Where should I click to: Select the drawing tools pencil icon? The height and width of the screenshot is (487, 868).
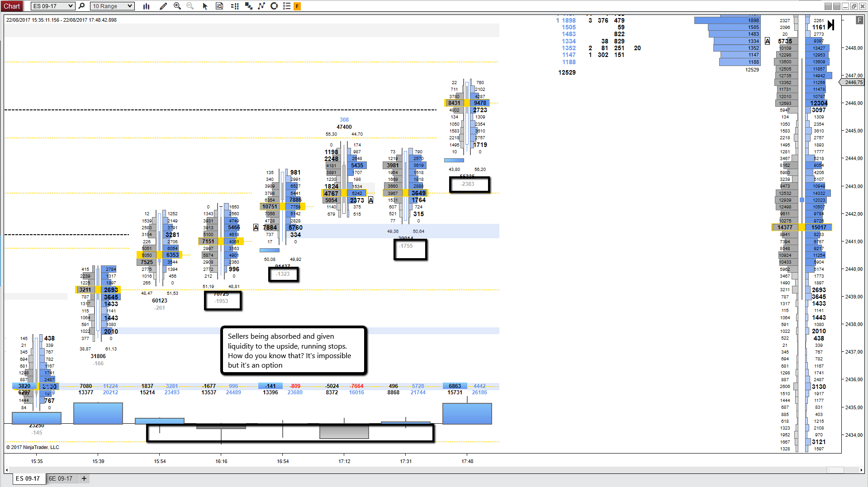pyautogui.click(x=163, y=6)
